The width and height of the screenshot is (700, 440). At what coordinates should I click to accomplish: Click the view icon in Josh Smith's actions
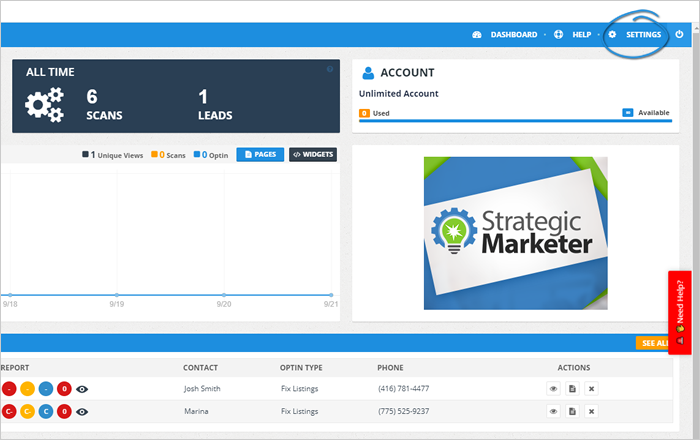pos(553,388)
